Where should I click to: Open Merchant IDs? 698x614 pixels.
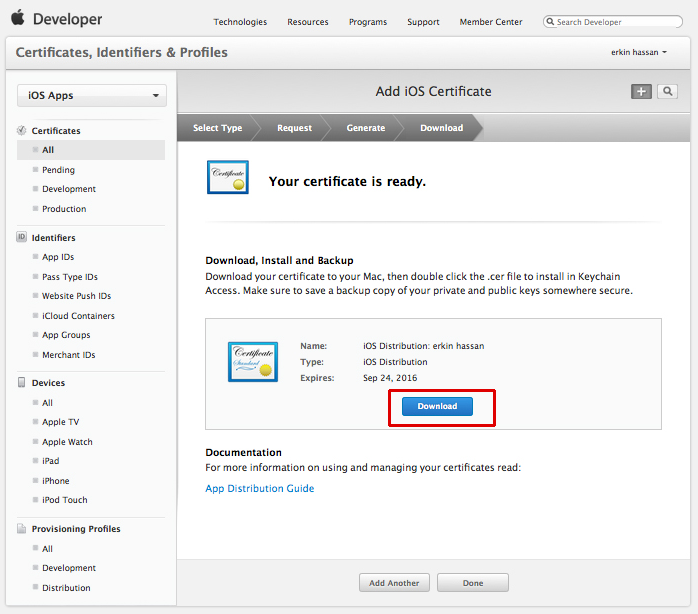tap(69, 355)
